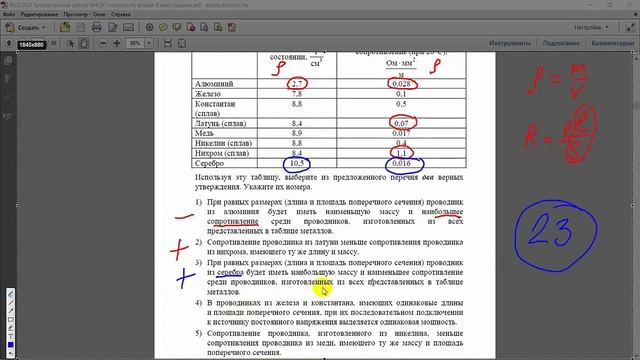Open the attachments sidebar icon

click(8, 98)
